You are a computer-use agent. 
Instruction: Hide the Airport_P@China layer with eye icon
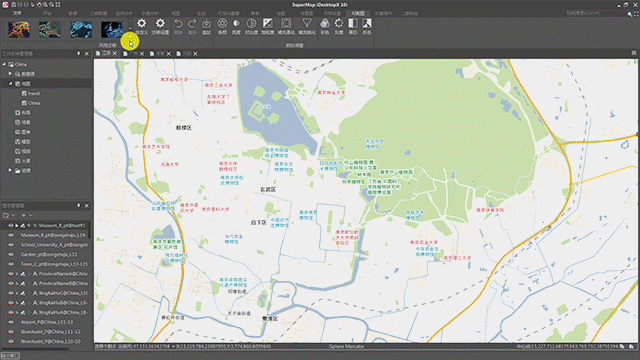click(11, 322)
